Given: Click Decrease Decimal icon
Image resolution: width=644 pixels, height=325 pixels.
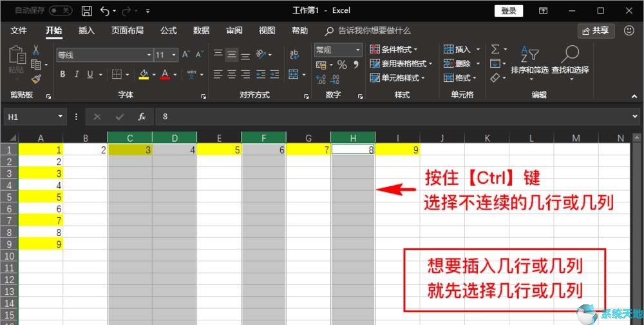Looking at the screenshot, I should coord(335,79).
